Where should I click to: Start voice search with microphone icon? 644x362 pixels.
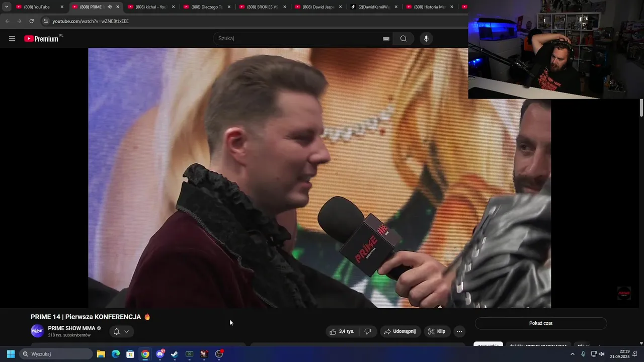pyautogui.click(x=426, y=39)
